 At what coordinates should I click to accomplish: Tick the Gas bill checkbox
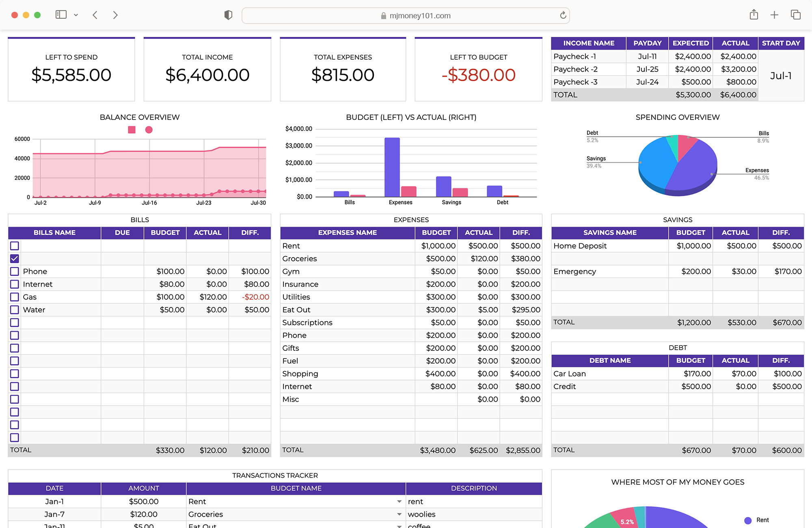pos(15,297)
